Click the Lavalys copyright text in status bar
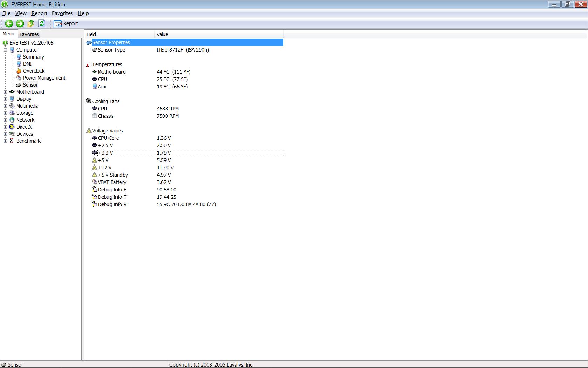The height and width of the screenshot is (368, 588). coord(211,365)
